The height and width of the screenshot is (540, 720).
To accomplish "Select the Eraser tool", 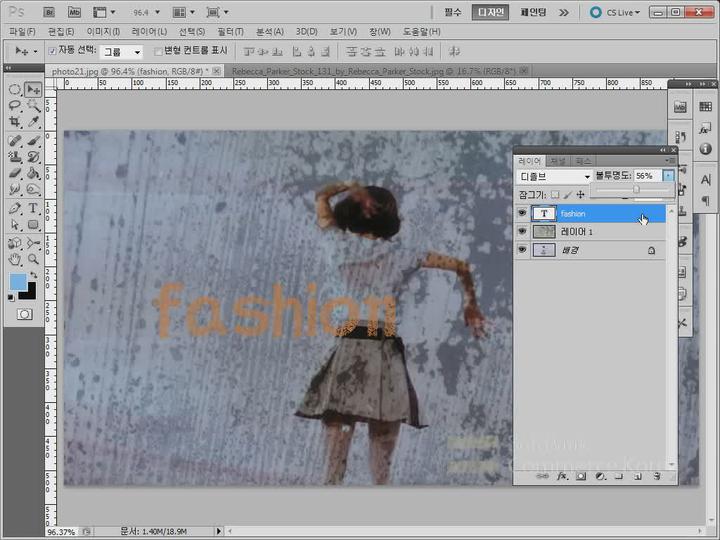I will coord(15,173).
